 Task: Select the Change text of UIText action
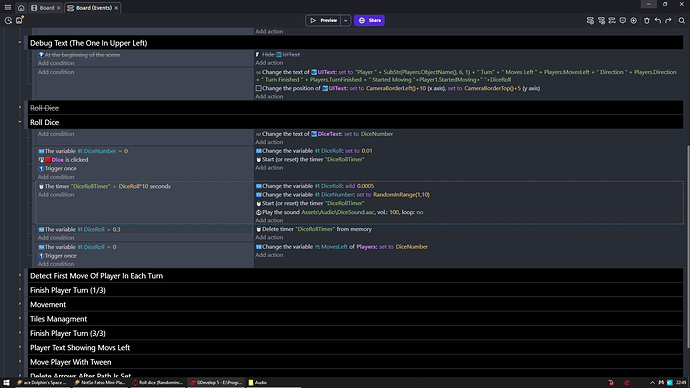466,76
